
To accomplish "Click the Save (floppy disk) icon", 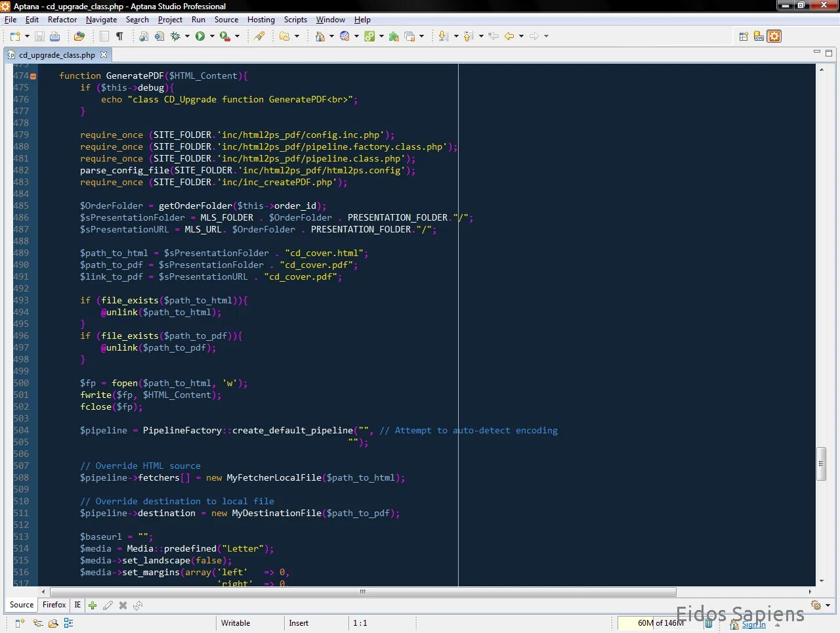I will 39,36.
